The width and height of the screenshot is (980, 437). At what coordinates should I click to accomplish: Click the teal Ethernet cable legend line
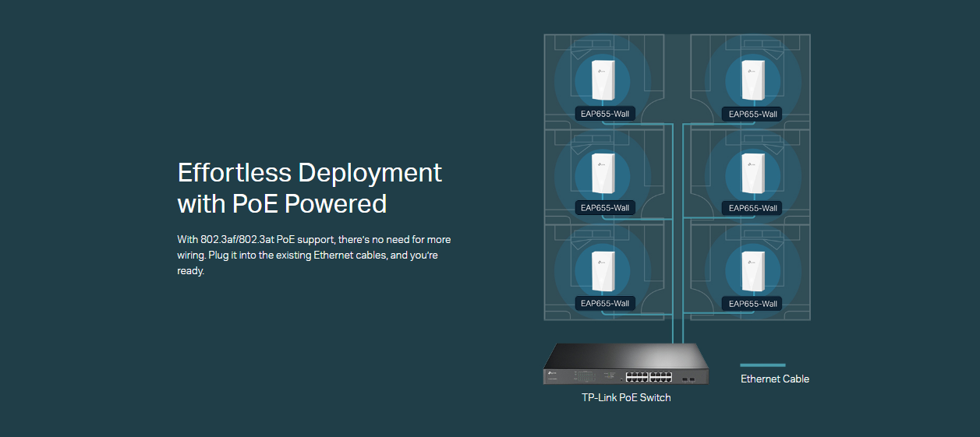(762, 365)
